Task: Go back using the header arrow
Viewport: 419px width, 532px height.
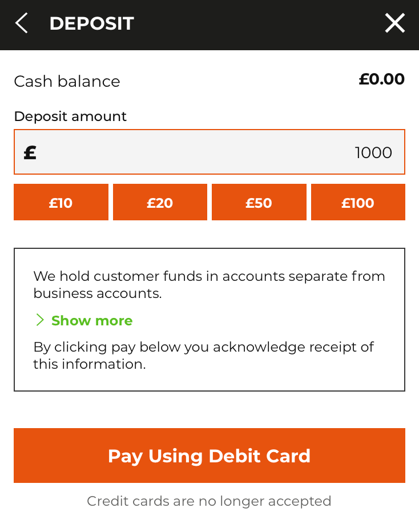Action: click(x=21, y=23)
